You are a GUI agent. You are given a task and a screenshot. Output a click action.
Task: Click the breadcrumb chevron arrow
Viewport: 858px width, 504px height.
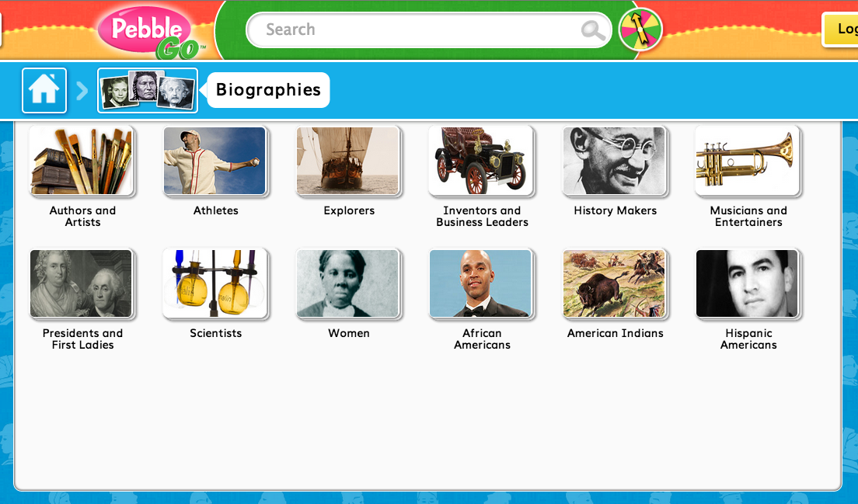[x=82, y=91]
